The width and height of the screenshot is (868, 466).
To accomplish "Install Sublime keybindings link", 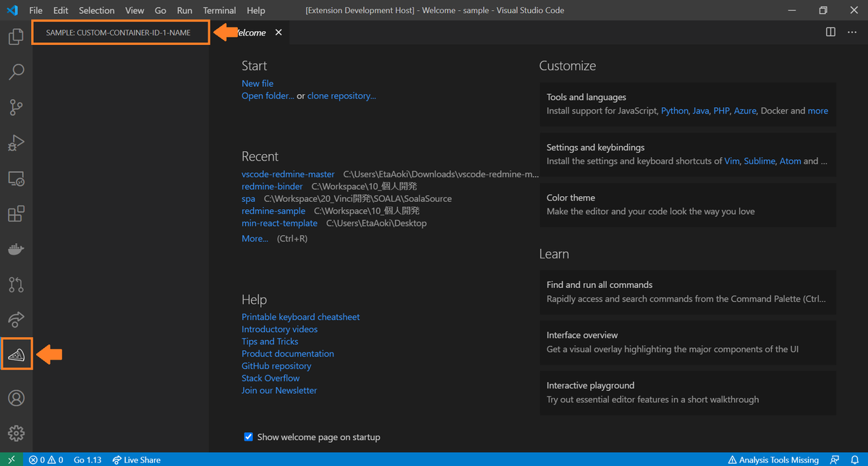I will 759,161.
